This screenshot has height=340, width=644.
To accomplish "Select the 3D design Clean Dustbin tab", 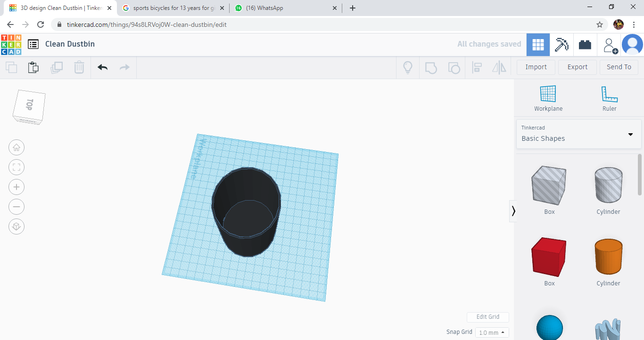I will (x=61, y=8).
